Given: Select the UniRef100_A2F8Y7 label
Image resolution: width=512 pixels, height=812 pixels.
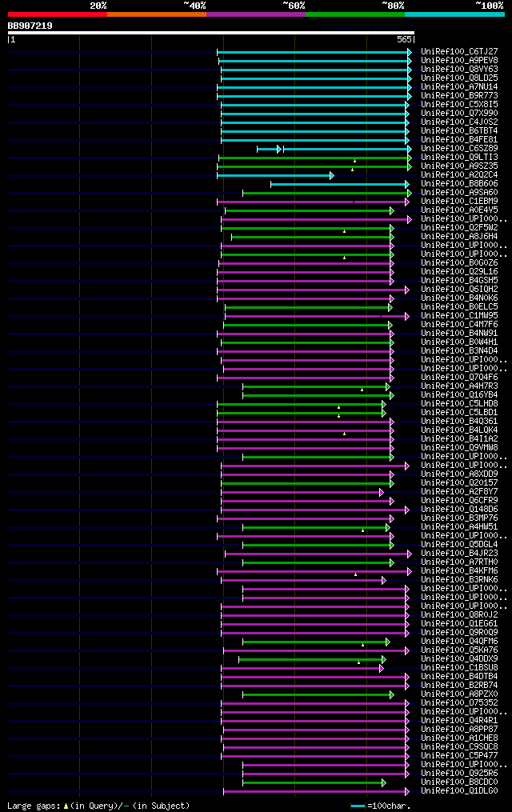Looking at the screenshot, I should [x=459, y=492].
